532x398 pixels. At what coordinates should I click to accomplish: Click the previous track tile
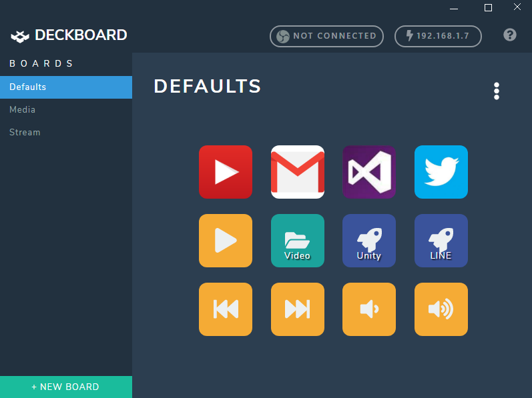(226, 309)
